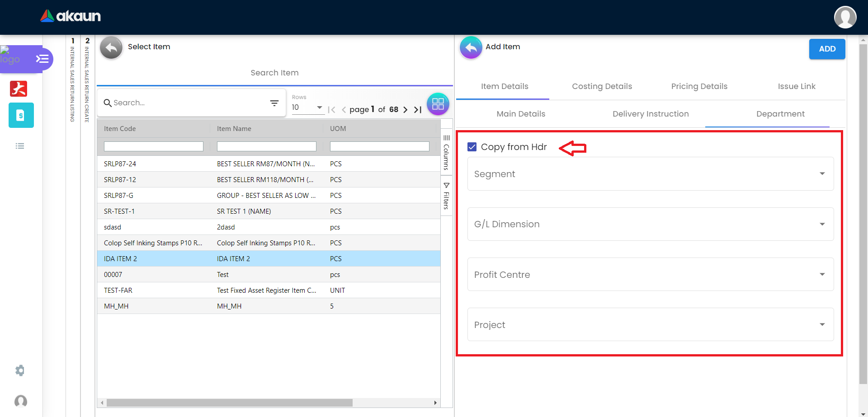Open the Rows per page dropdown
The image size is (868, 417).
pyautogui.click(x=307, y=108)
